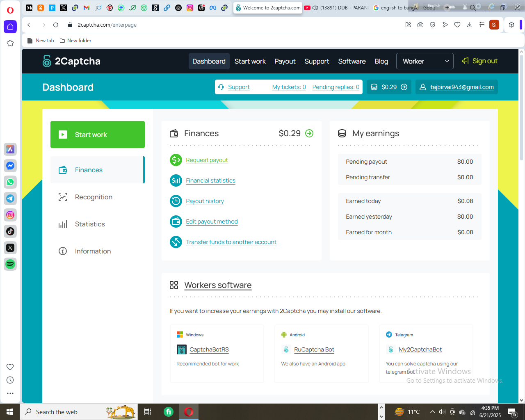Viewport: 525px width, 420px height.
Task: Open Telegram in Opera sidebar
Action: (x=10, y=199)
